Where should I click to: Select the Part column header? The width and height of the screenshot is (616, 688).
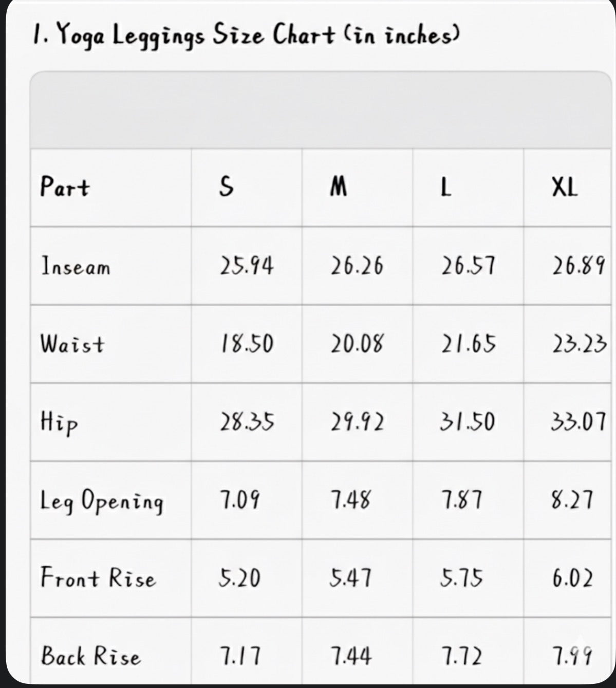click(x=65, y=187)
